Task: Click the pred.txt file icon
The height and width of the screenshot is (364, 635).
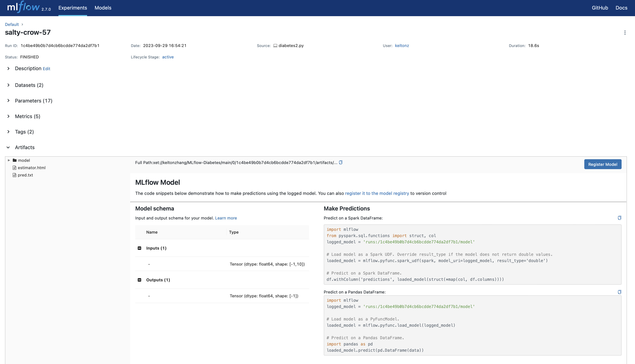Action: click(x=15, y=175)
